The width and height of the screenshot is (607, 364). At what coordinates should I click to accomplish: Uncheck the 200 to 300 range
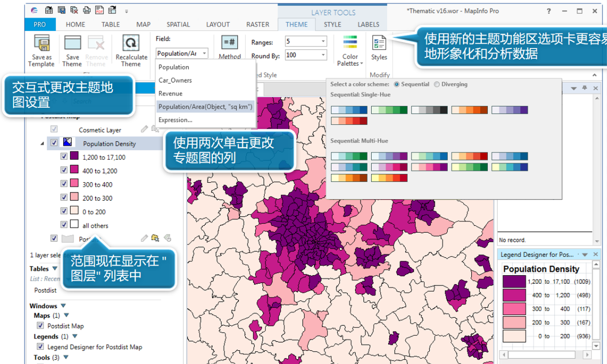[x=64, y=197]
